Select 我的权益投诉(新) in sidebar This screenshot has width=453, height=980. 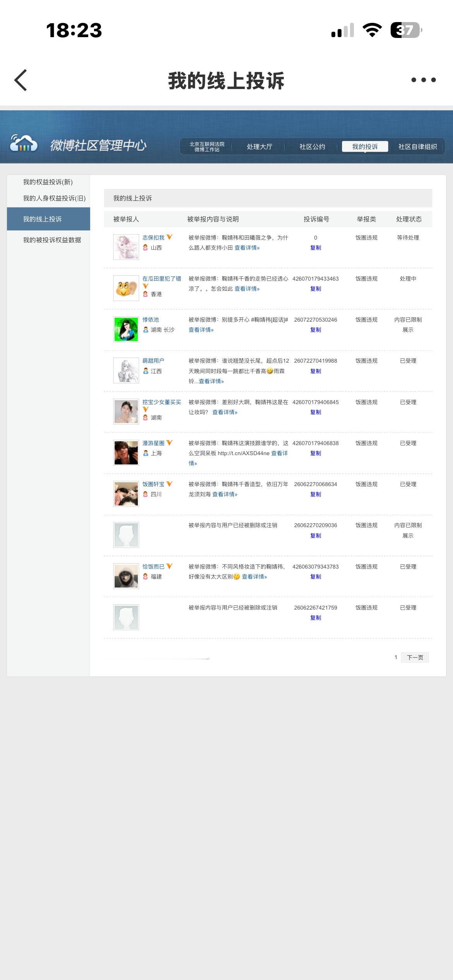[x=48, y=182]
